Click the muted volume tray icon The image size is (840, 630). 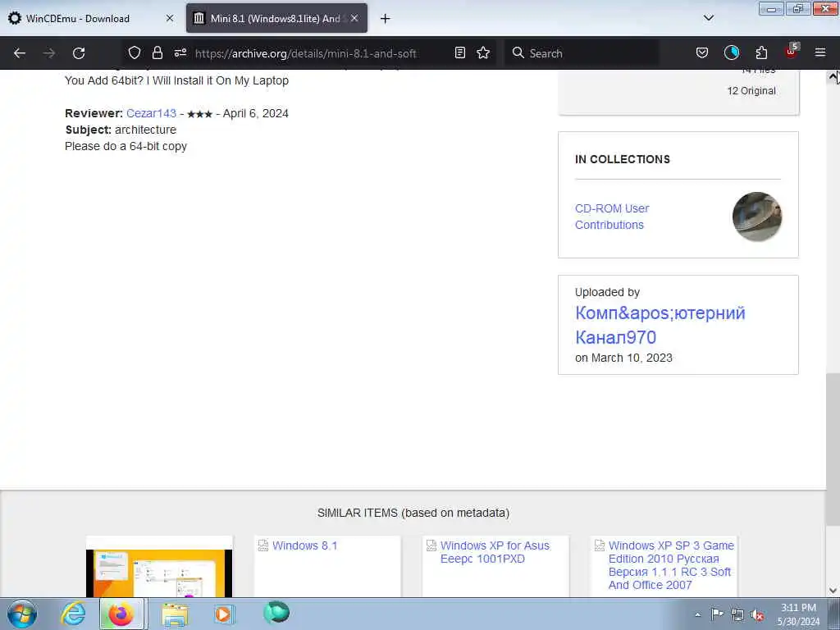click(757, 614)
